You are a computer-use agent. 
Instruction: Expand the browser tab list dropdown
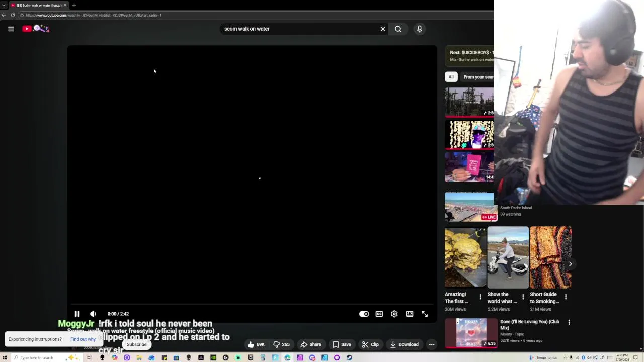pos(4,5)
